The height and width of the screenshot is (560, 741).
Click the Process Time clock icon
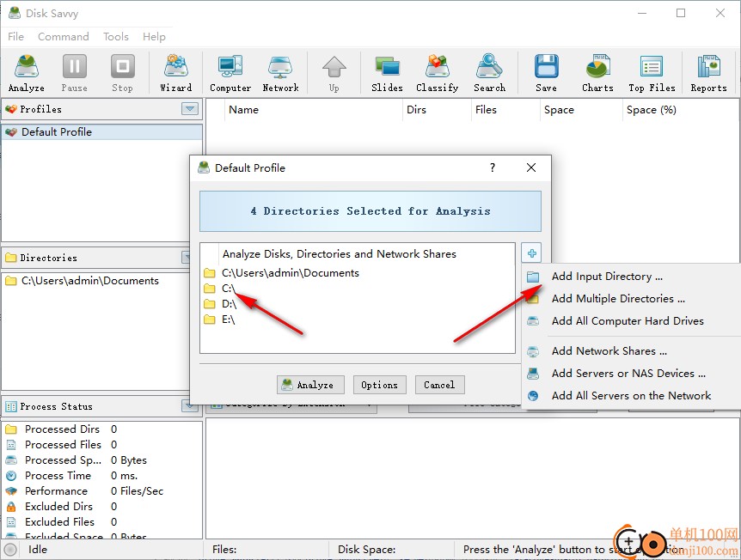[11, 476]
